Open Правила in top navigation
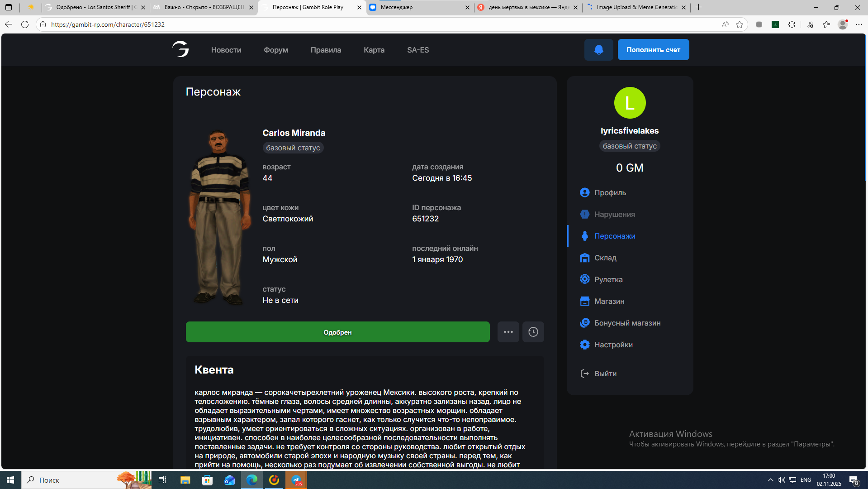Viewport: 868px width, 489px height. pyautogui.click(x=326, y=50)
